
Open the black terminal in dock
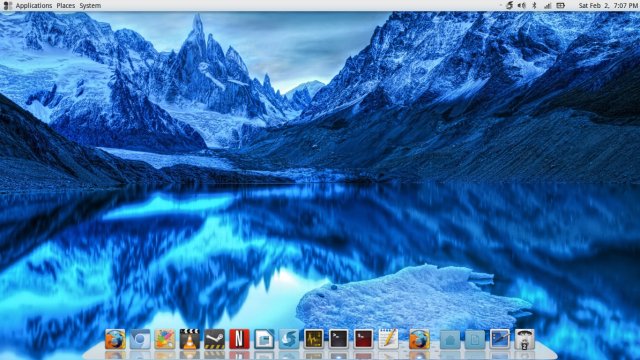pyautogui.click(x=338, y=339)
